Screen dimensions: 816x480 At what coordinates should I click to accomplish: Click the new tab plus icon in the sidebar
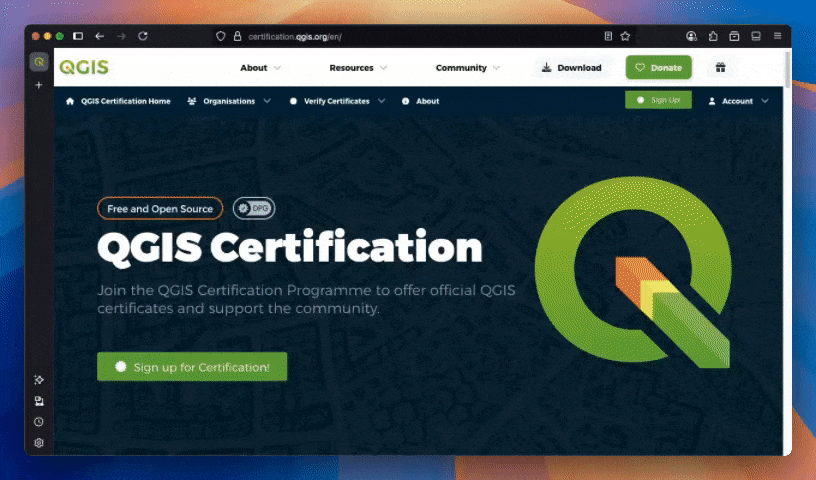click(39, 85)
